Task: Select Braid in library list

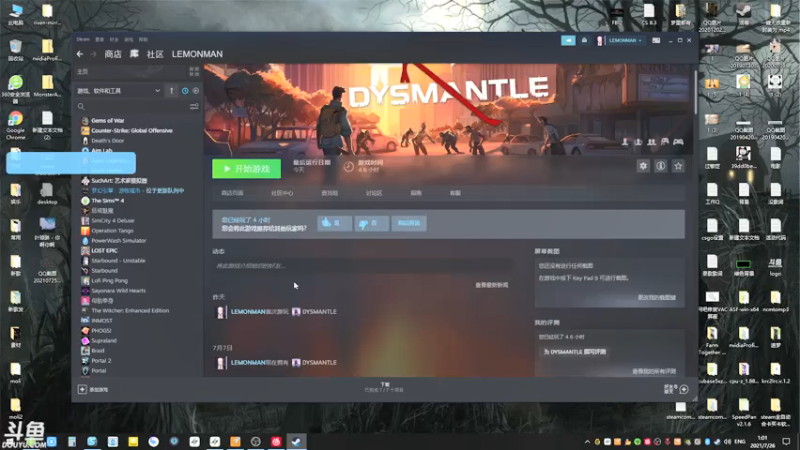Action: [x=97, y=351]
